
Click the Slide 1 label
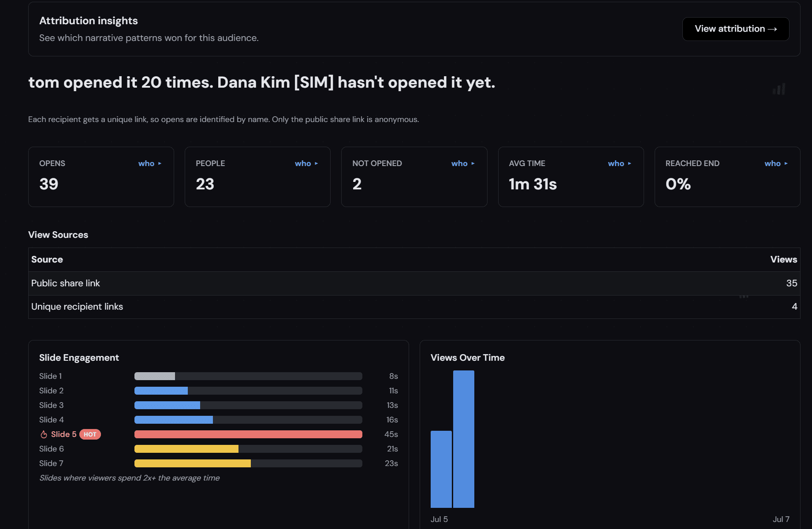50,376
